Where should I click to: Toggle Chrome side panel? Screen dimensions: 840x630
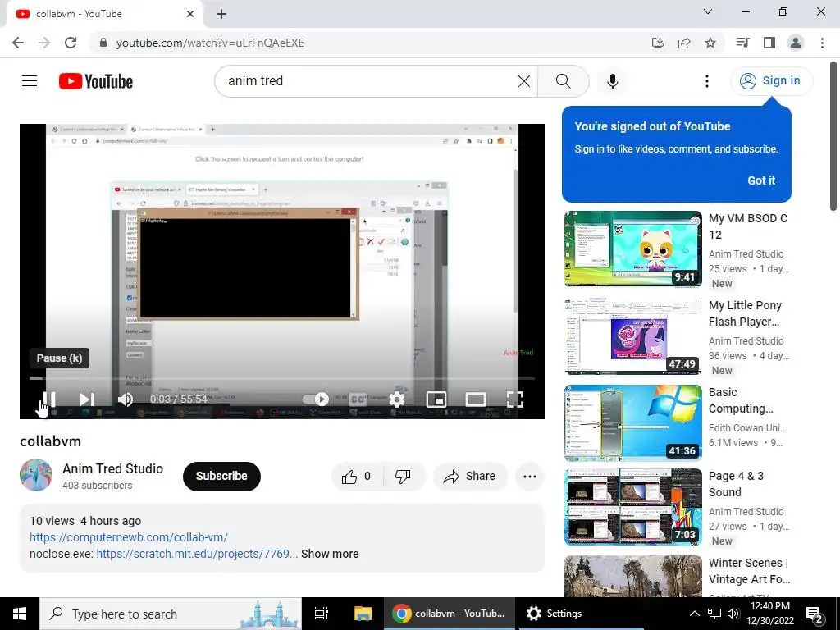click(x=769, y=43)
